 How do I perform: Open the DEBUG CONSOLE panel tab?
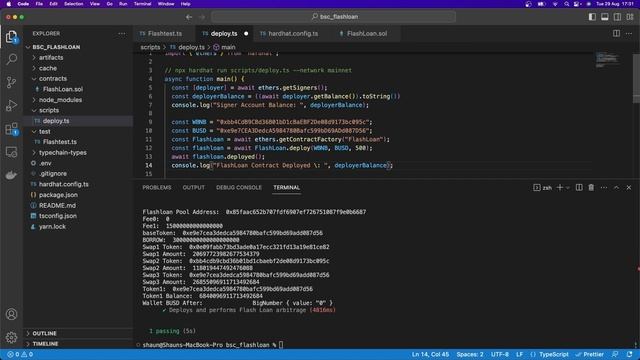pyautogui.click(x=239, y=187)
